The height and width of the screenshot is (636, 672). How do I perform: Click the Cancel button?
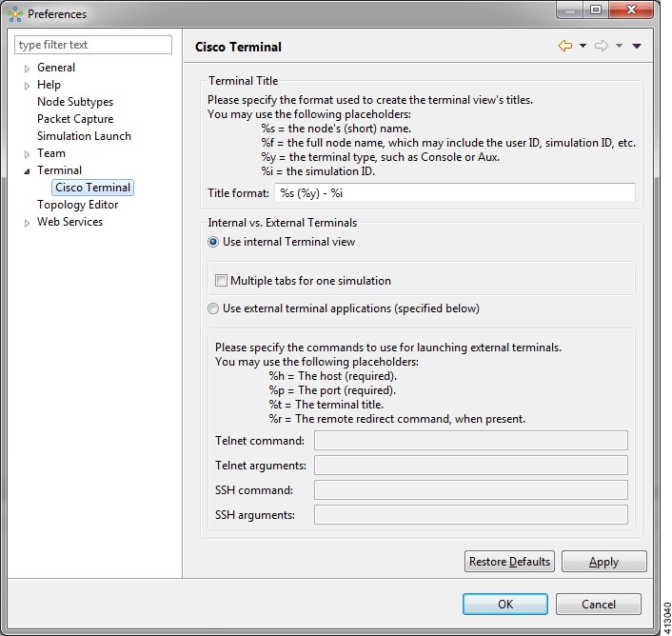tap(599, 604)
